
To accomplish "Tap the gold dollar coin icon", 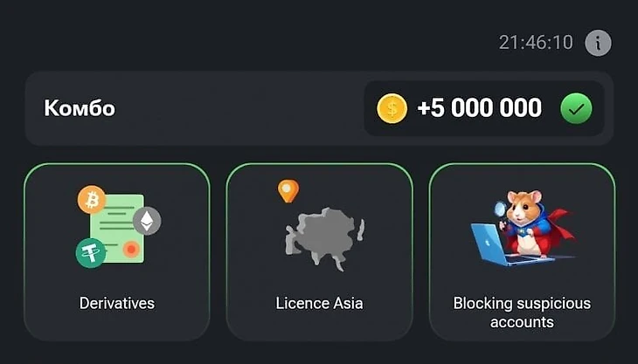I will click(x=392, y=108).
